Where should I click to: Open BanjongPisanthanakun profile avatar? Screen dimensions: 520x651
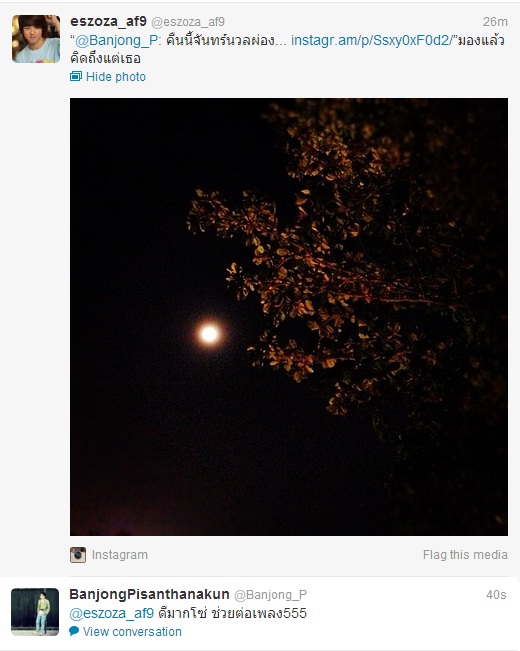pyautogui.click(x=35, y=612)
